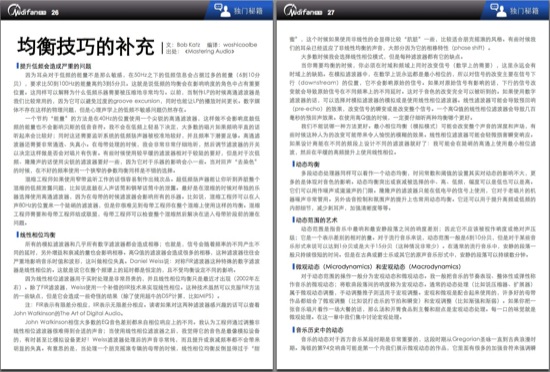Click the article title 均衡技巧的补充
Screen dimensions: 550x372
[x=86, y=46]
